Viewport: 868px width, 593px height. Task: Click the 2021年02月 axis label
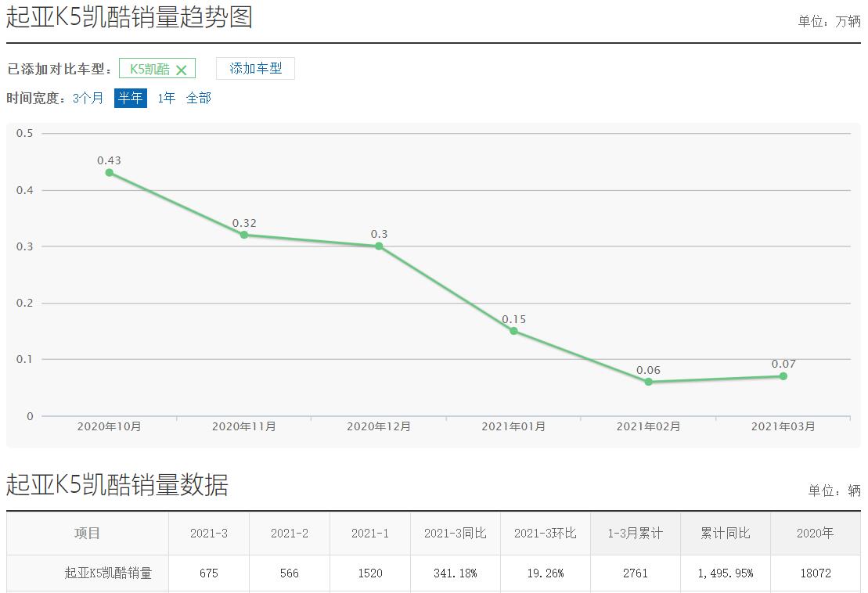point(648,426)
